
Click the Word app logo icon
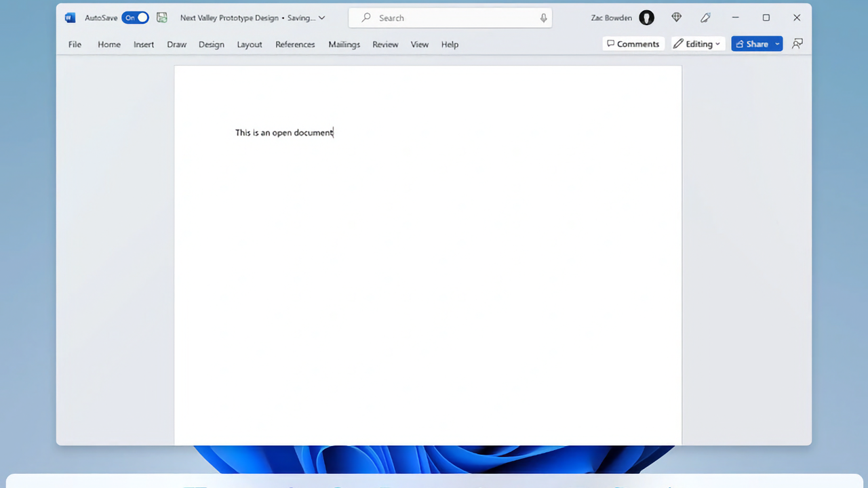point(70,18)
